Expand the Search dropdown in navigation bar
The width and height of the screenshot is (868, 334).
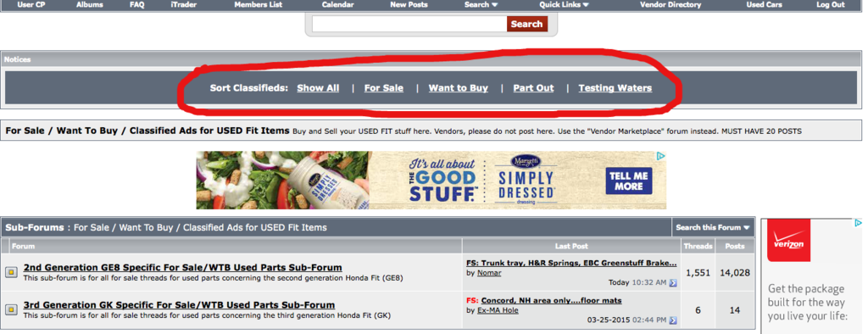tap(481, 4)
